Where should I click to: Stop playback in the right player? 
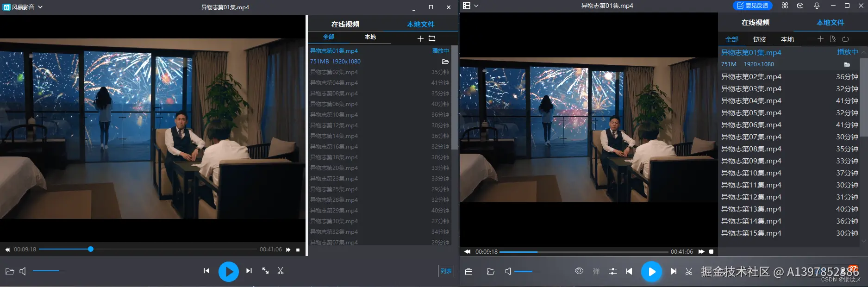click(x=712, y=252)
